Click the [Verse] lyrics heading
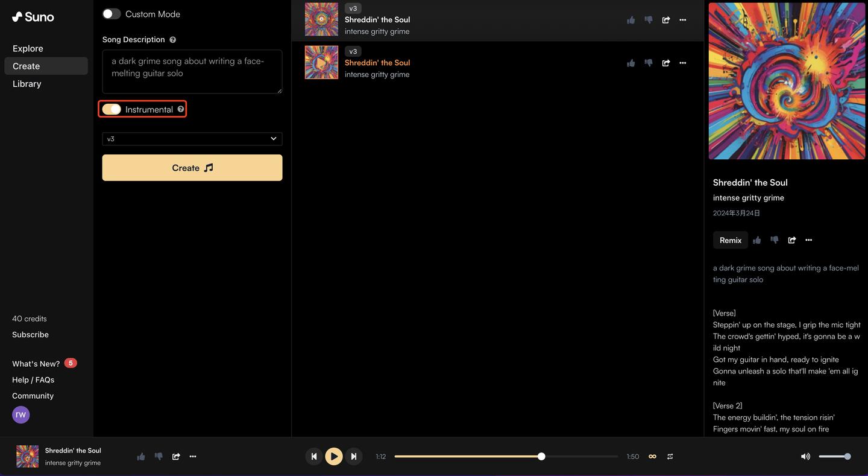This screenshot has width=868, height=476. [x=725, y=313]
